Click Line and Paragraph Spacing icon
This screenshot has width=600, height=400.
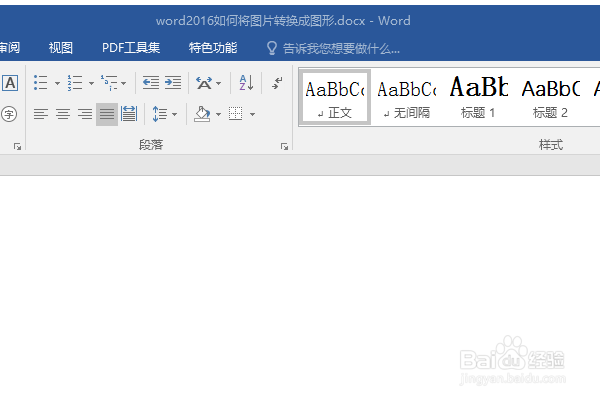click(x=160, y=114)
